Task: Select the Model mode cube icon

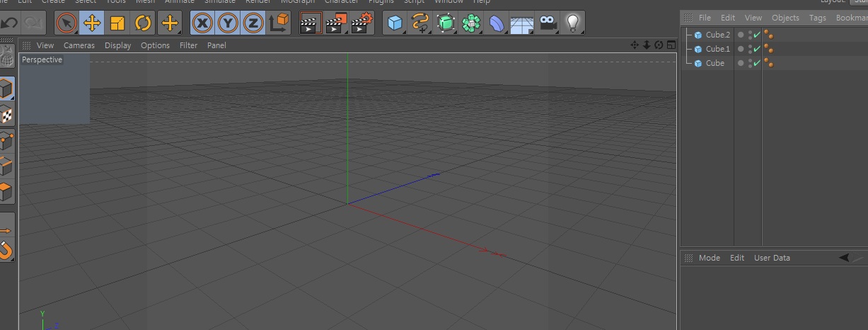Action: [6, 90]
